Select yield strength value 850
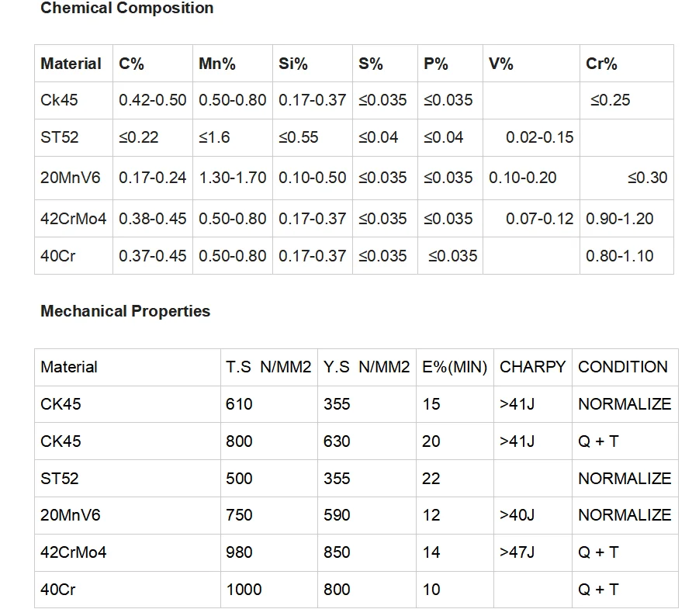699x616 pixels. coord(337,552)
